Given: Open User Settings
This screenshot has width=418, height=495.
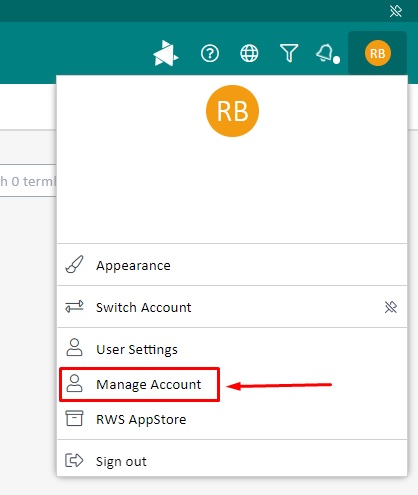Looking at the screenshot, I should (232, 349).
